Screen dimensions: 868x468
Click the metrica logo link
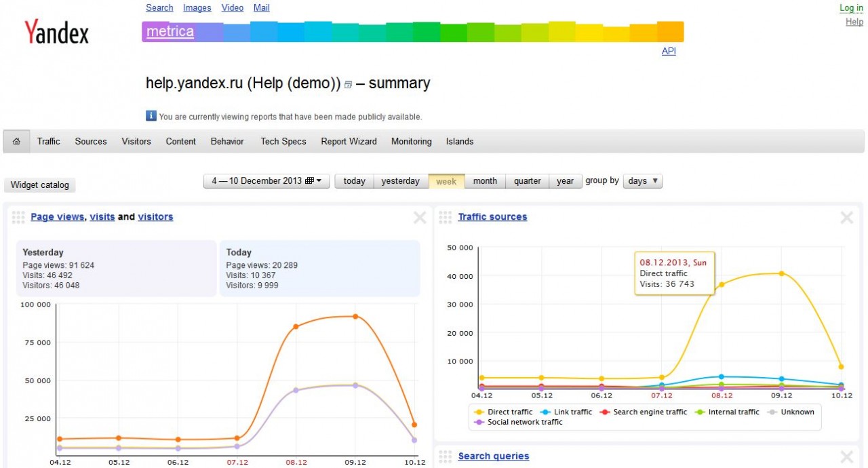(170, 32)
